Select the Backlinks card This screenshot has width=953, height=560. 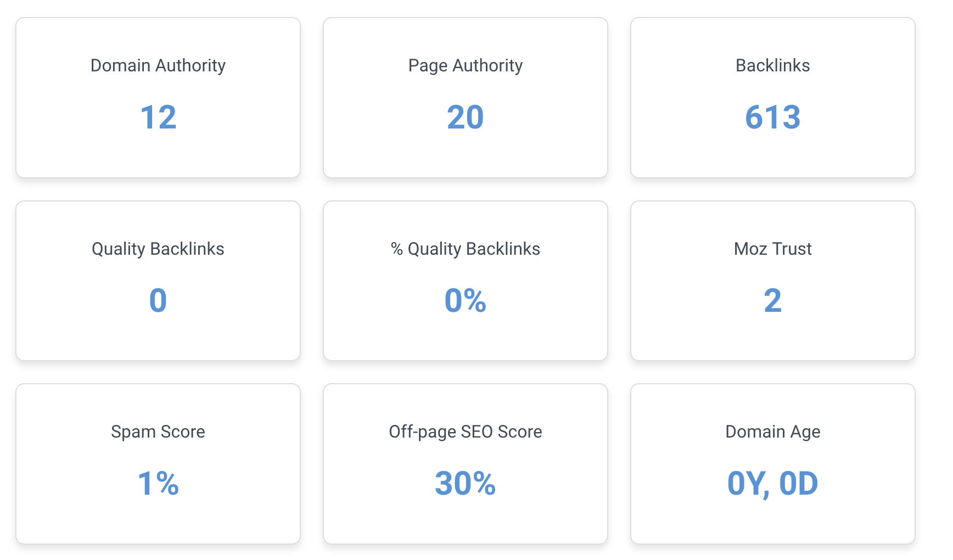click(x=773, y=98)
